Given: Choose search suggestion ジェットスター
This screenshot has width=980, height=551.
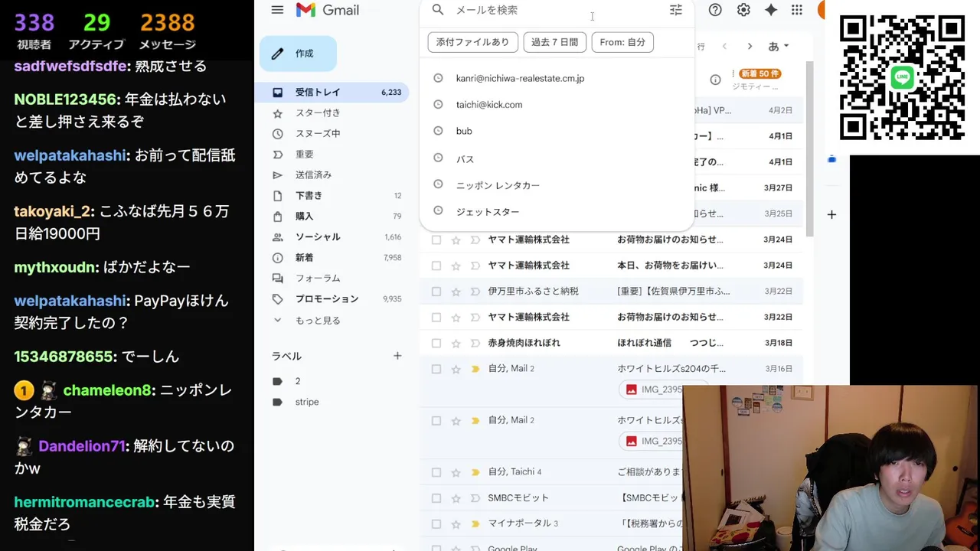Looking at the screenshot, I should [x=557, y=211].
